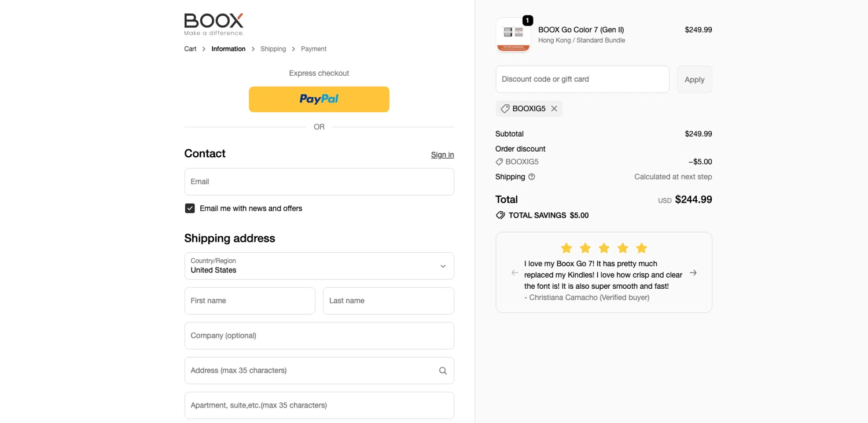Image resolution: width=868 pixels, height=423 pixels.
Task: Focus Discount code or gift card field
Action: (x=582, y=79)
